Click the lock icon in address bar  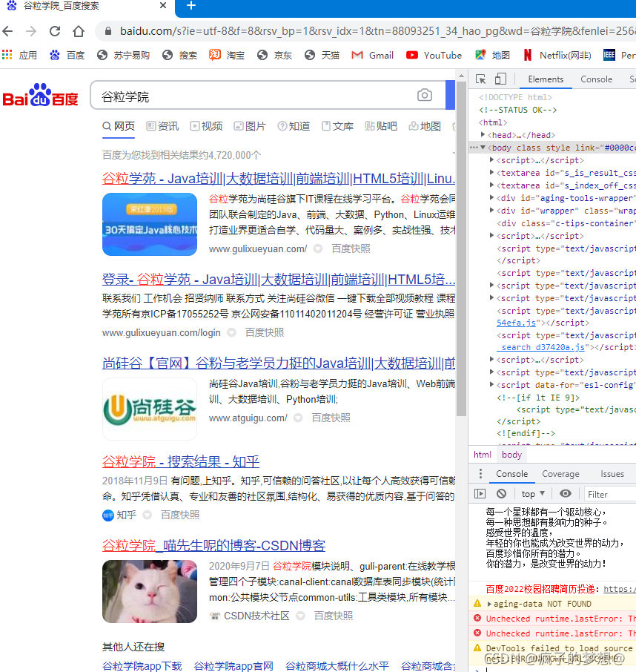tap(108, 31)
